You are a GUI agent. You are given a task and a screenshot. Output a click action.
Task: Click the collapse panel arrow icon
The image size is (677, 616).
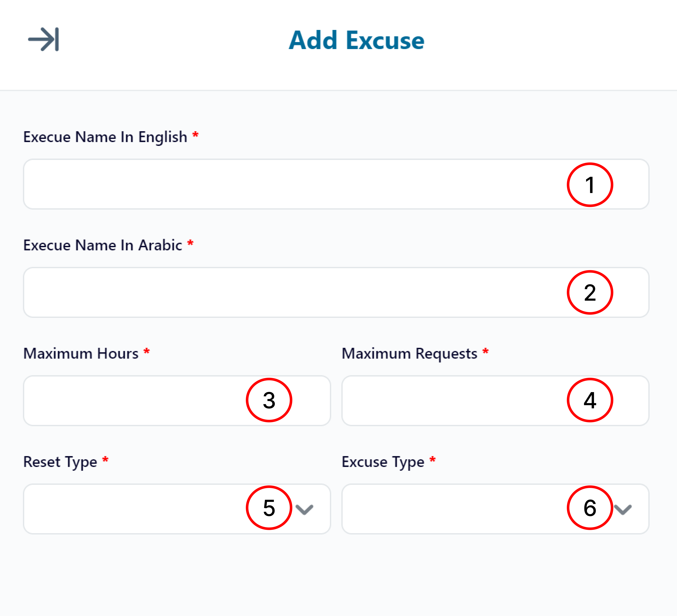(43, 39)
